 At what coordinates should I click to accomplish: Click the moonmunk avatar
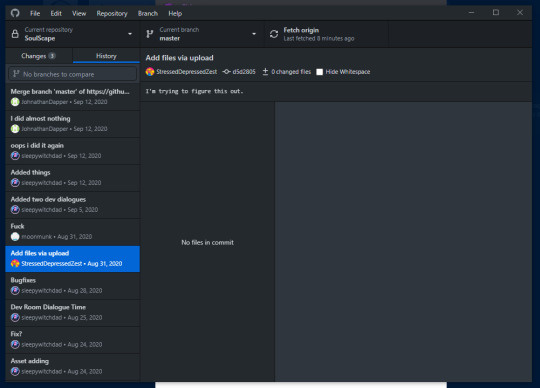[15, 237]
